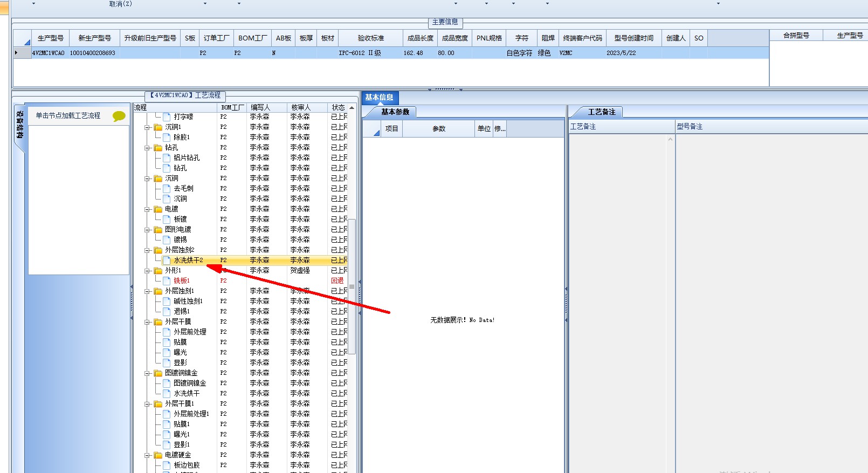Click the 沉铜1 folder icon
Screen dimensions: 868x473
(158, 127)
